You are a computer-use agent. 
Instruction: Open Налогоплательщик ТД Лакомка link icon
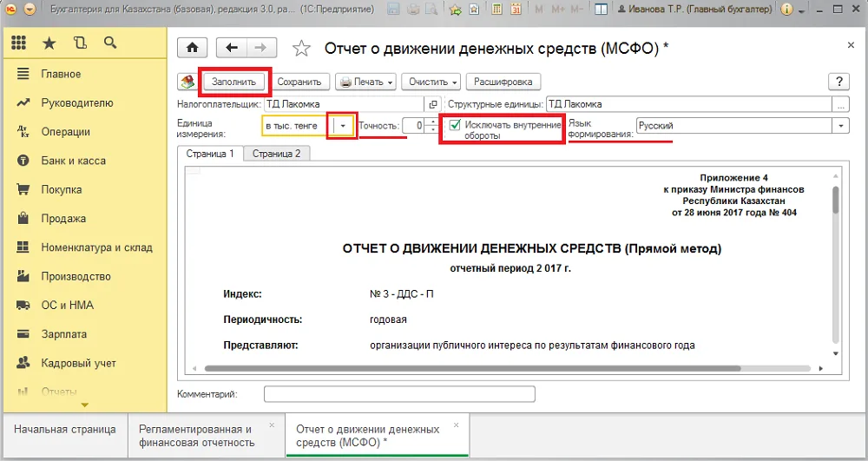coord(433,104)
